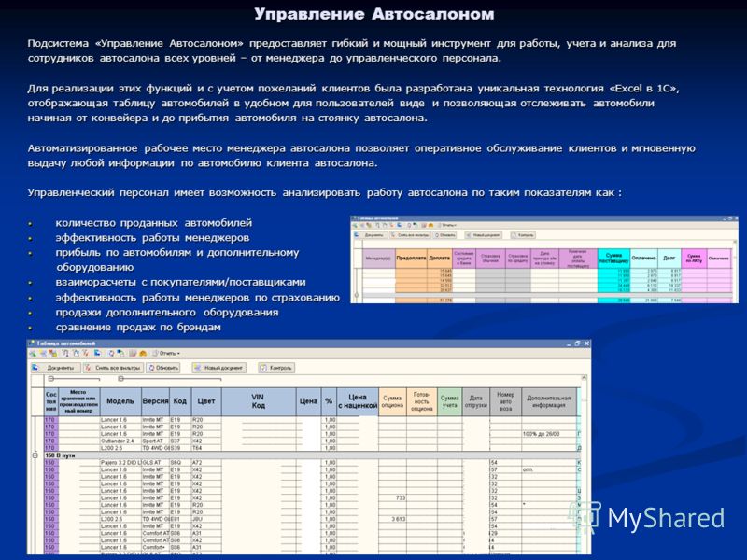Click Предоплата column header in upper-right table
This screenshot has width=747, height=560.
tap(411, 259)
